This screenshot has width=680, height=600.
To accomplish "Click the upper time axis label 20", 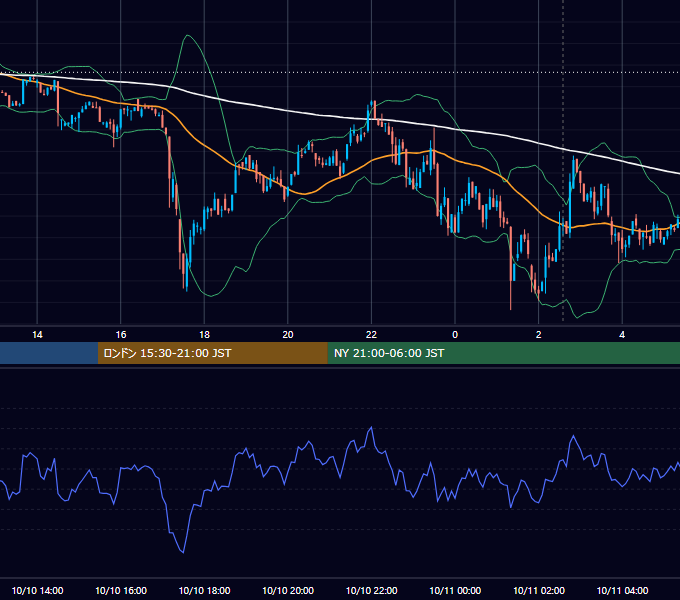I will [288, 335].
